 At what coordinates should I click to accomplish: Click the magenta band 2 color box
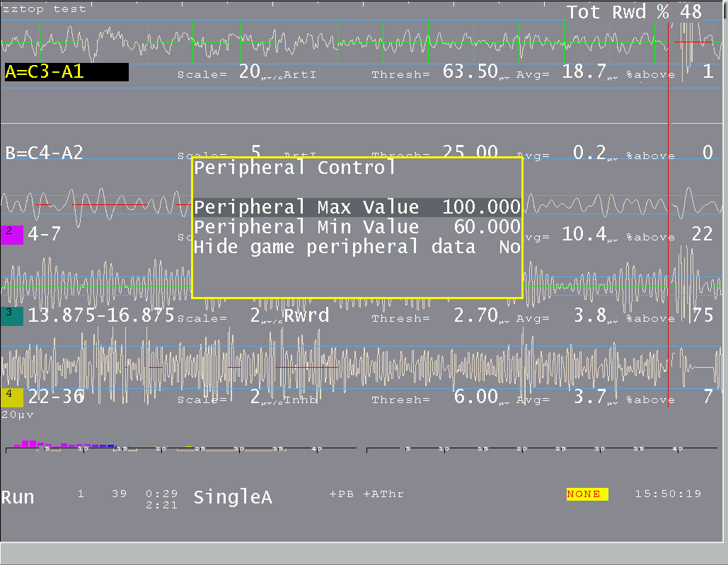(x=12, y=235)
